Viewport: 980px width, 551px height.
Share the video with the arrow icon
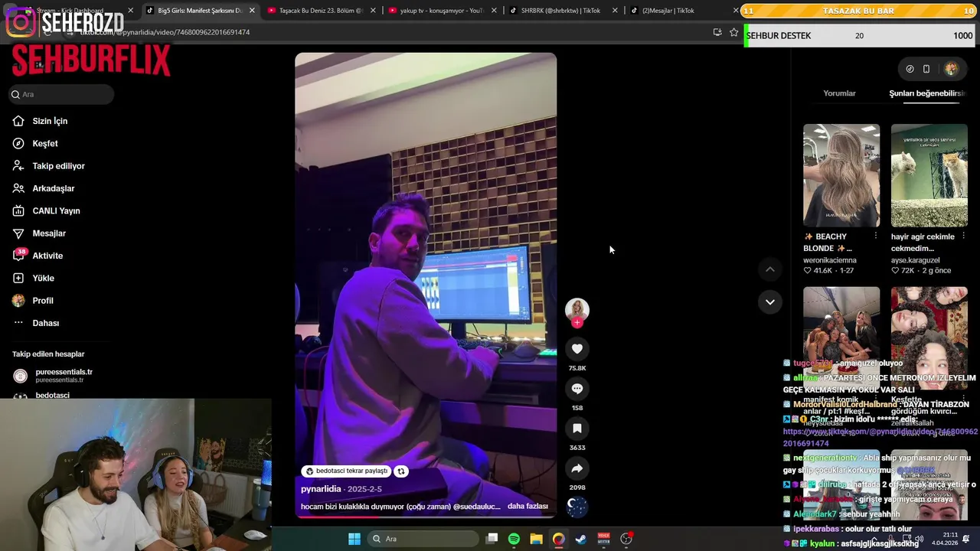[577, 468]
